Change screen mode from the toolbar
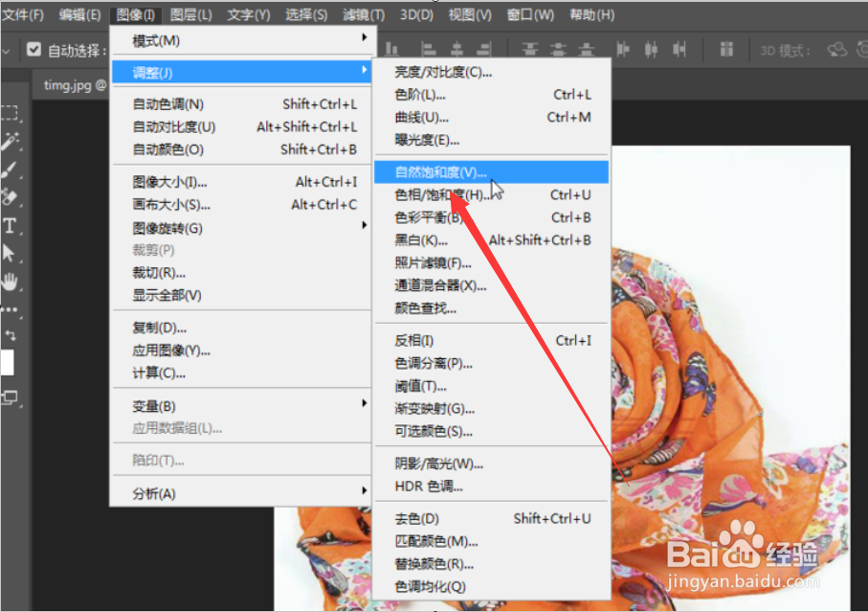868x612 pixels. (10, 397)
